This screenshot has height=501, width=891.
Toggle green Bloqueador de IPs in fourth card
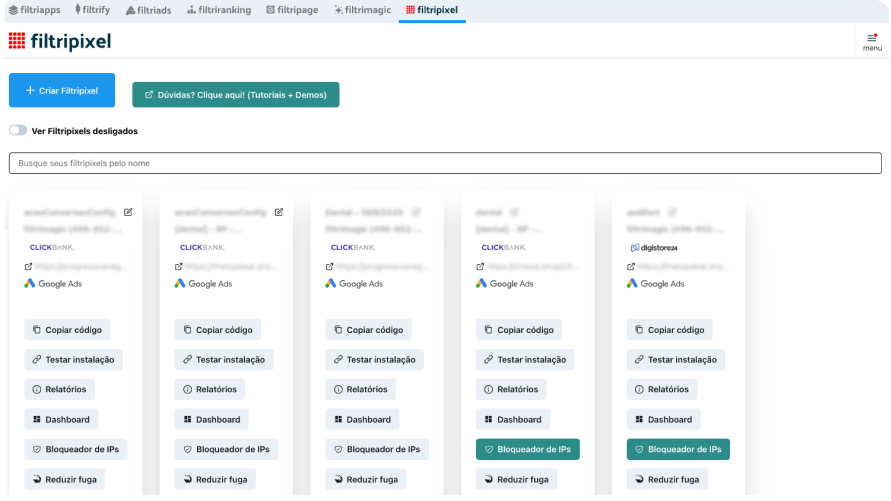point(527,450)
